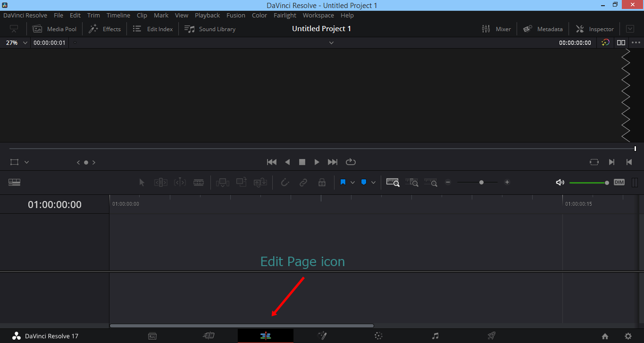The width and height of the screenshot is (644, 343).
Task: Play in reverse
Action: coord(287,162)
